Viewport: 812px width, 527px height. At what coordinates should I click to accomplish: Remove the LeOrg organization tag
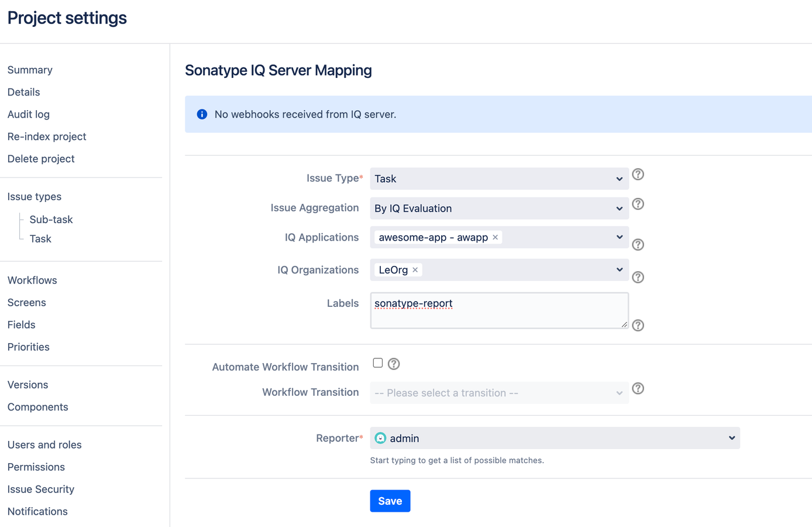(x=415, y=270)
